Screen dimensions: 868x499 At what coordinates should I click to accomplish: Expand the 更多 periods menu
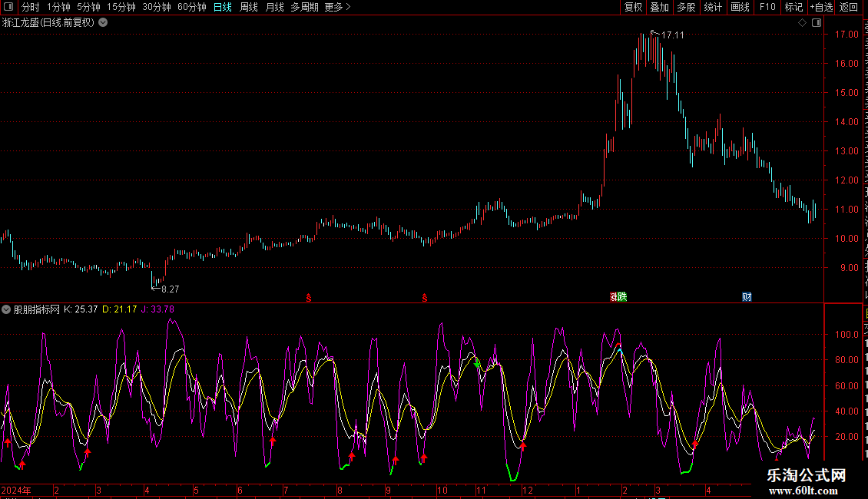click(x=337, y=7)
